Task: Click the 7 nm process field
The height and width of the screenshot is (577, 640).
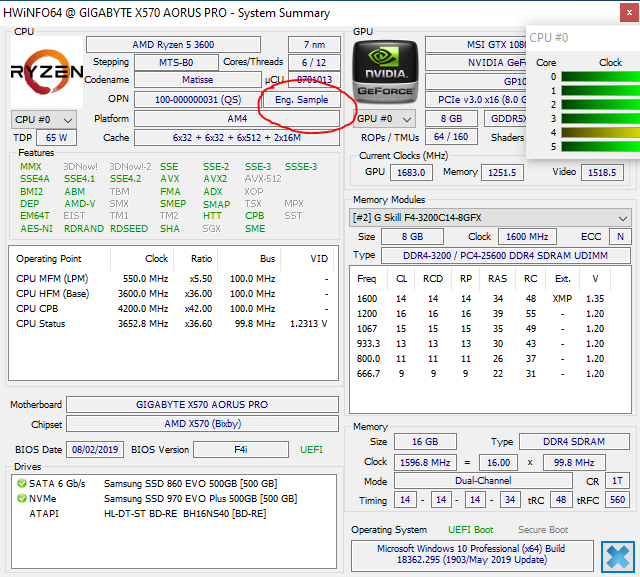Action: (x=314, y=44)
